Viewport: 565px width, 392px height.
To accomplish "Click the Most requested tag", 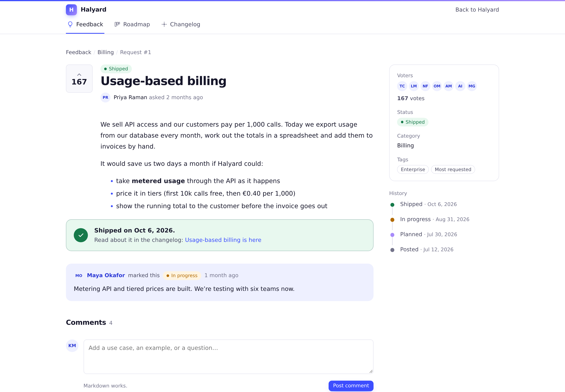I will pyautogui.click(x=453, y=170).
